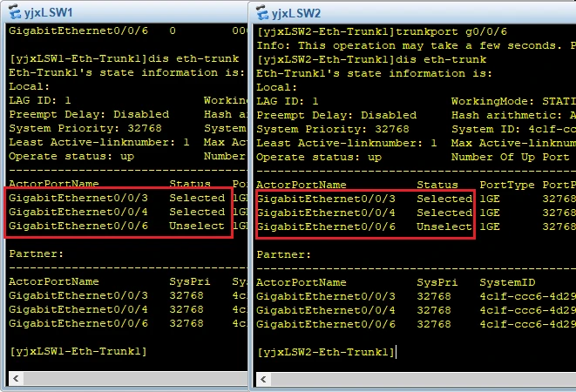Click the [yjxLSW2-Eth-Trunk1] prompt at cursor
The image size is (576, 392).
(x=325, y=352)
